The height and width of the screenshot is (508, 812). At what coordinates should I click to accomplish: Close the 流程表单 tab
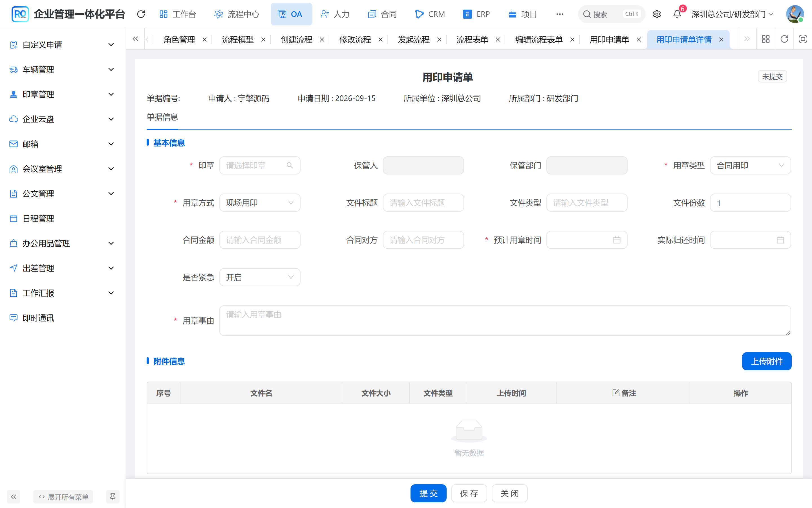pos(498,40)
